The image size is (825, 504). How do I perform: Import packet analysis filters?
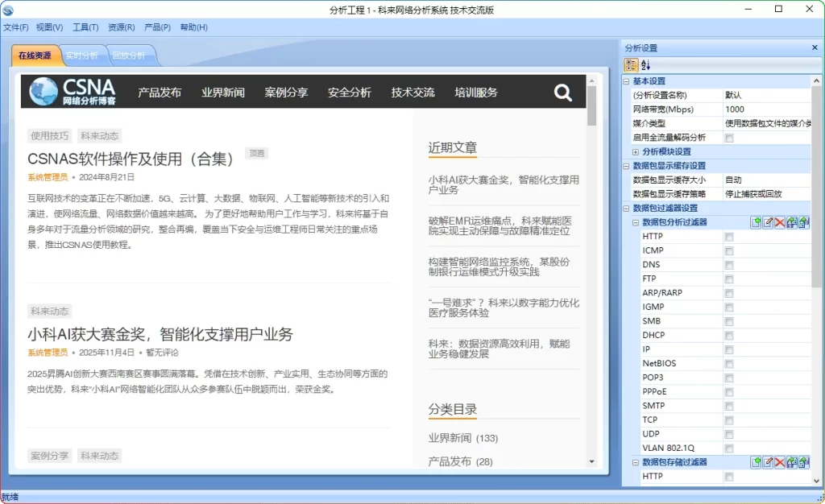click(791, 221)
